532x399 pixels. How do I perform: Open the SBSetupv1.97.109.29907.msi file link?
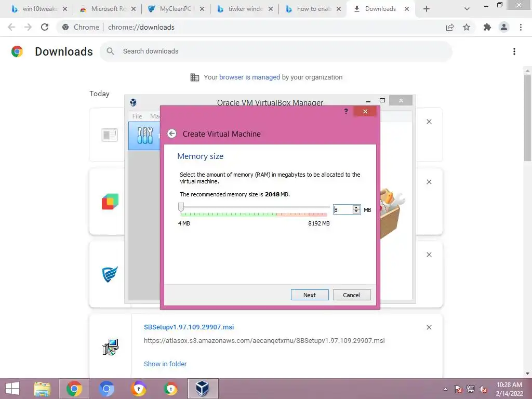click(x=189, y=327)
